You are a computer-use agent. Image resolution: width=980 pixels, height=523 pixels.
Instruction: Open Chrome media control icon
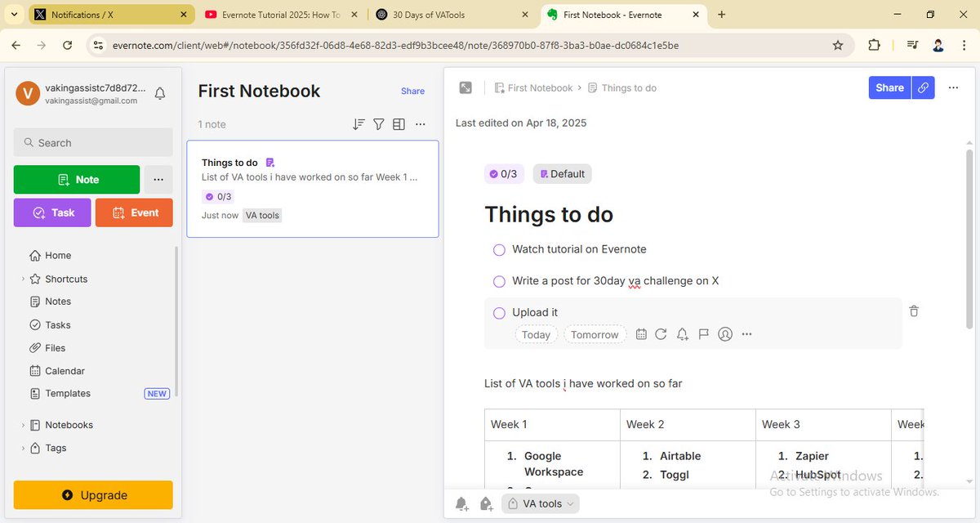click(913, 46)
